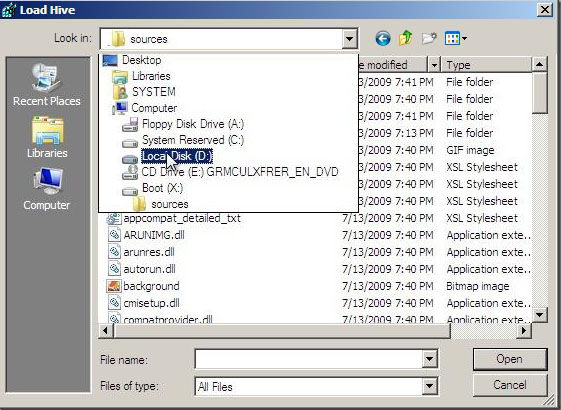
Task: Click the Open button
Action: pyautogui.click(x=510, y=359)
